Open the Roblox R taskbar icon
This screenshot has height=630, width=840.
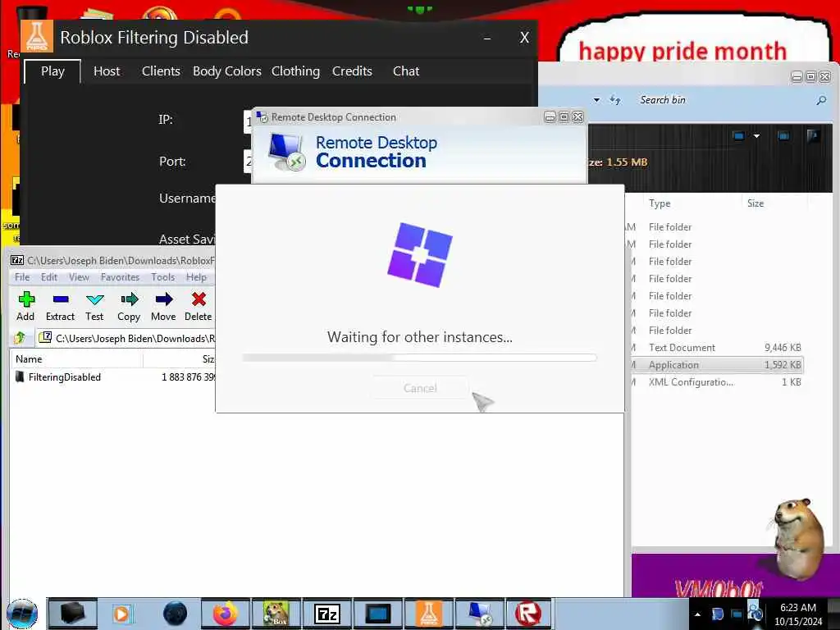pyautogui.click(x=528, y=614)
